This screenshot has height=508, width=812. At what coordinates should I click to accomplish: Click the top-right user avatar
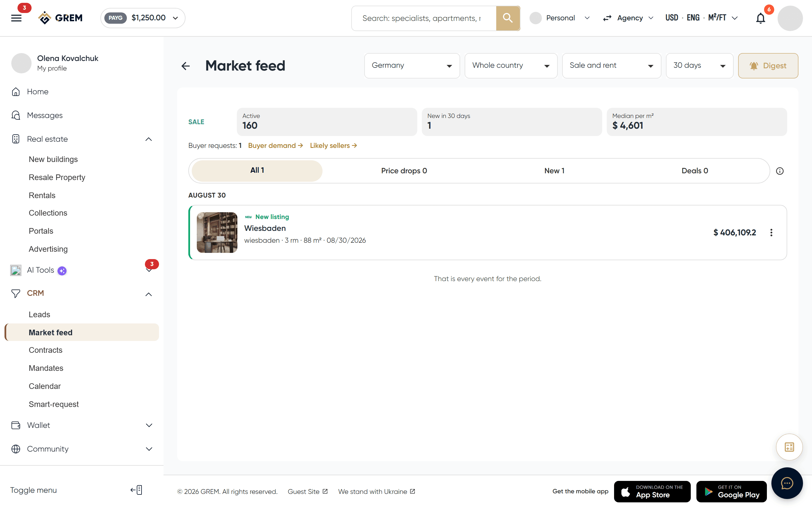coord(790,18)
